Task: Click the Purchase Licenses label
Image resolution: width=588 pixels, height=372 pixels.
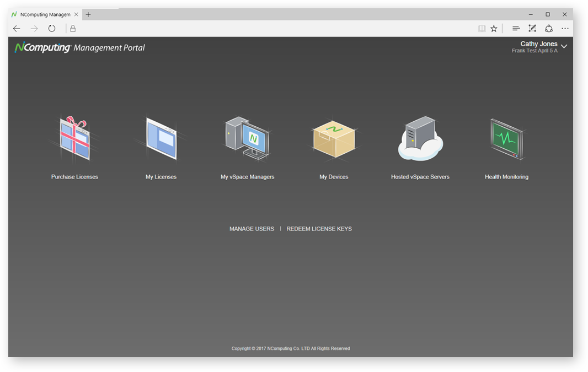Action: (x=74, y=177)
